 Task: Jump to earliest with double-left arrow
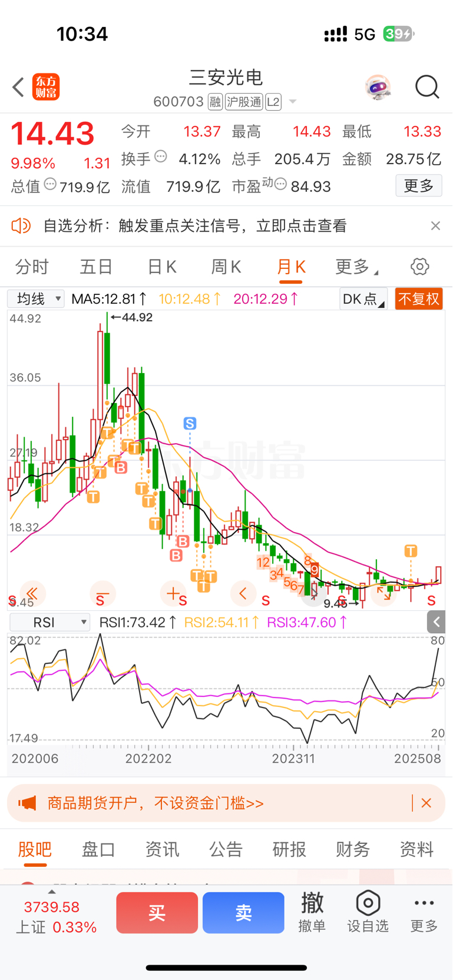point(32,593)
